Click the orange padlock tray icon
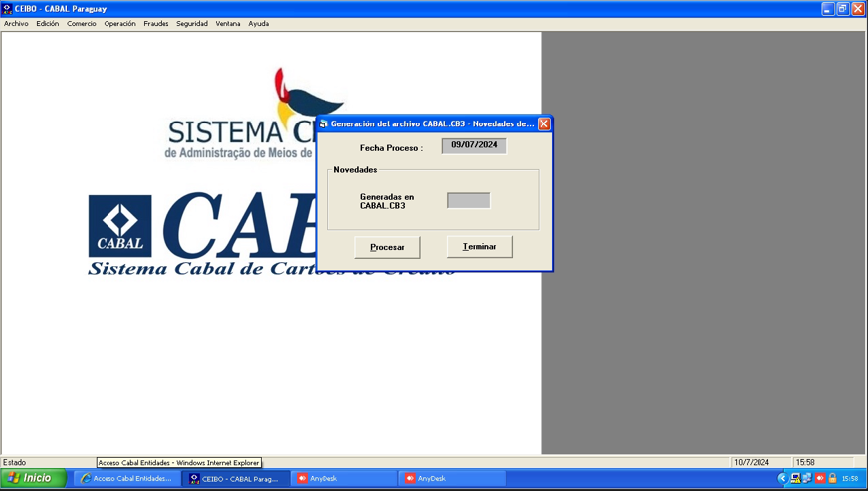This screenshot has height=491, width=868. [832, 478]
